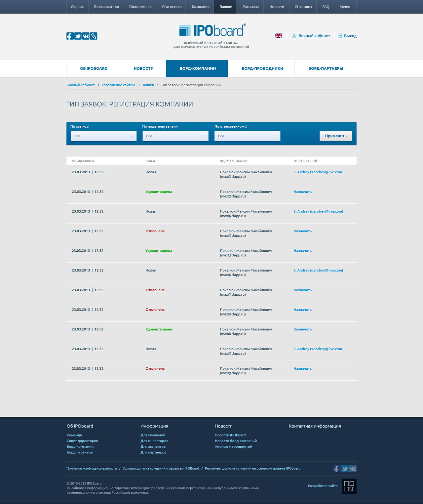Click "Управление сайтом" in the breadcrumb
The image size is (423, 504).
coord(118,85)
